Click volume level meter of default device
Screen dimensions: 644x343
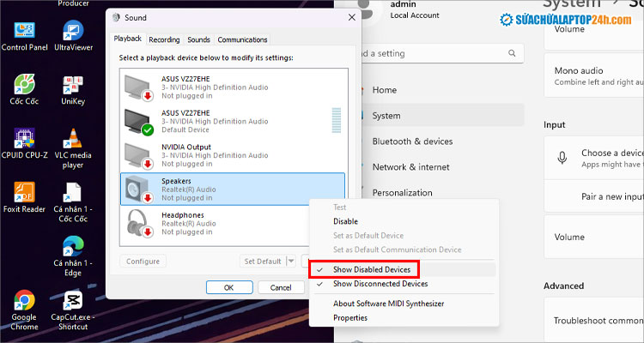coord(337,120)
